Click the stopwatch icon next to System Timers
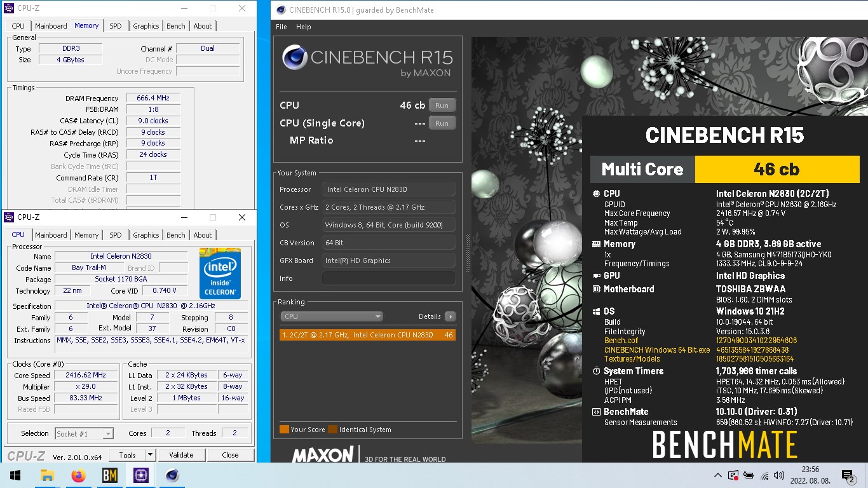 (x=596, y=371)
